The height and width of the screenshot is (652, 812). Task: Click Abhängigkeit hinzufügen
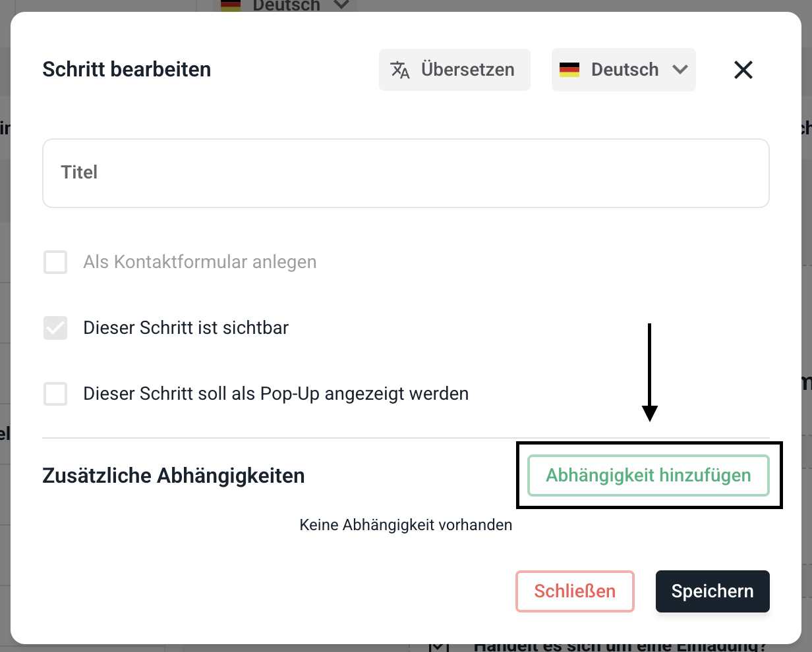pos(649,475)
